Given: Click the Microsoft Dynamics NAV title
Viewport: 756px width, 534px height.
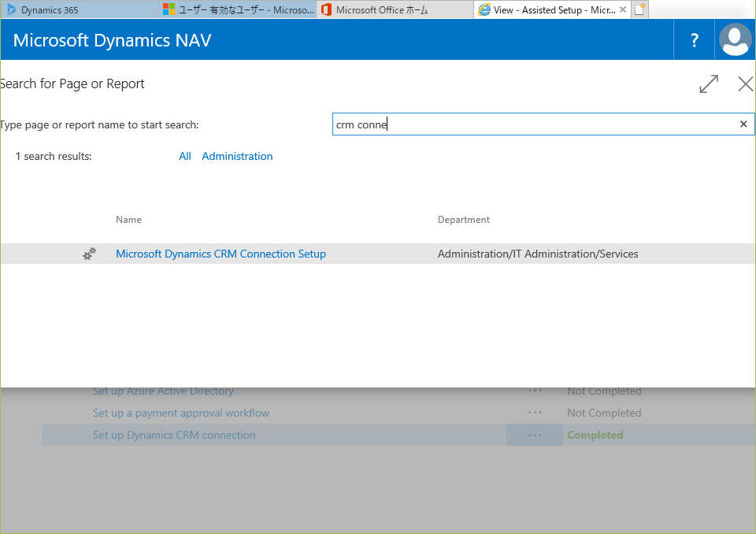Looking at the screenshot, I should (112, 40).
